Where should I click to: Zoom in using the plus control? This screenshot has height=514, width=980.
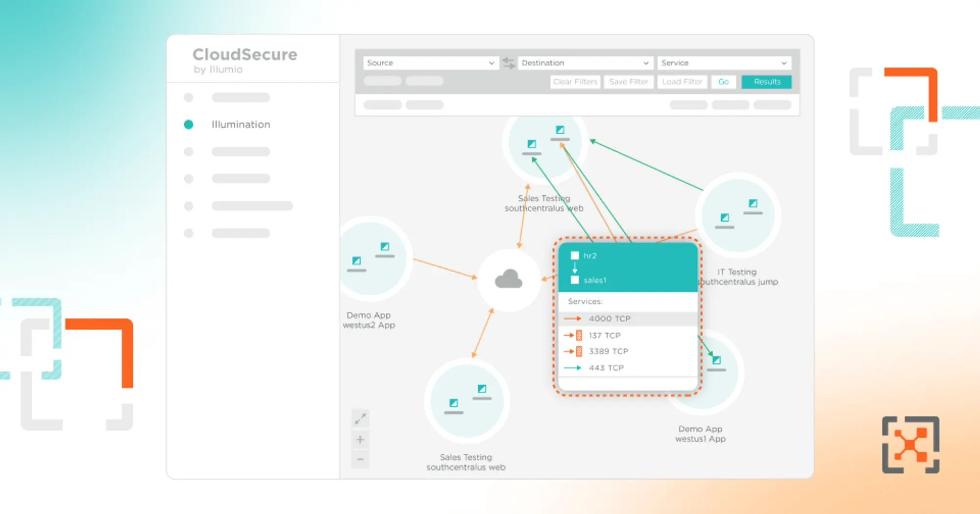(x=360, y=439)
